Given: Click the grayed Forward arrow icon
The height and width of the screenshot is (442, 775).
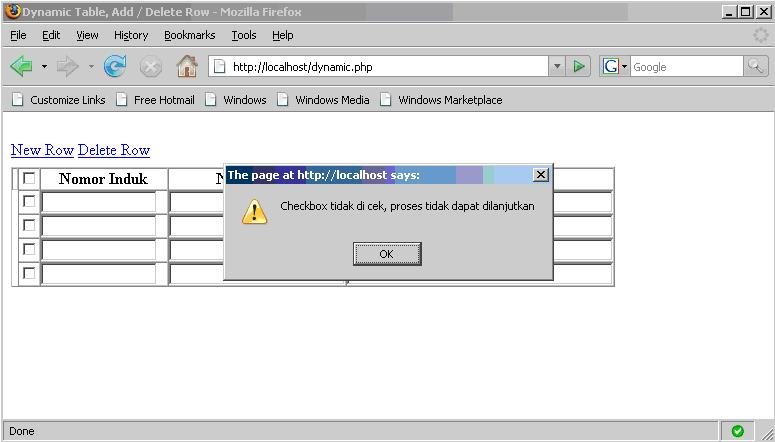Looking at the screenshot, I should [x=67, y=66].
